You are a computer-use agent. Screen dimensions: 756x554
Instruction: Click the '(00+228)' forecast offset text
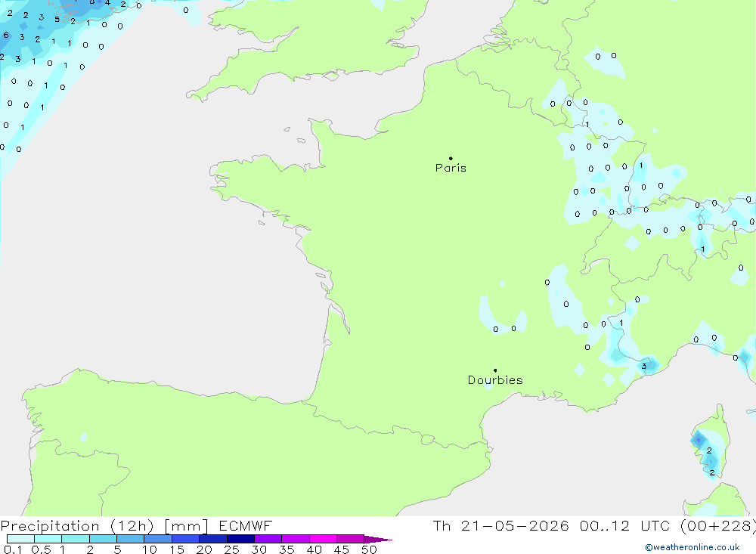pos(717,526)
